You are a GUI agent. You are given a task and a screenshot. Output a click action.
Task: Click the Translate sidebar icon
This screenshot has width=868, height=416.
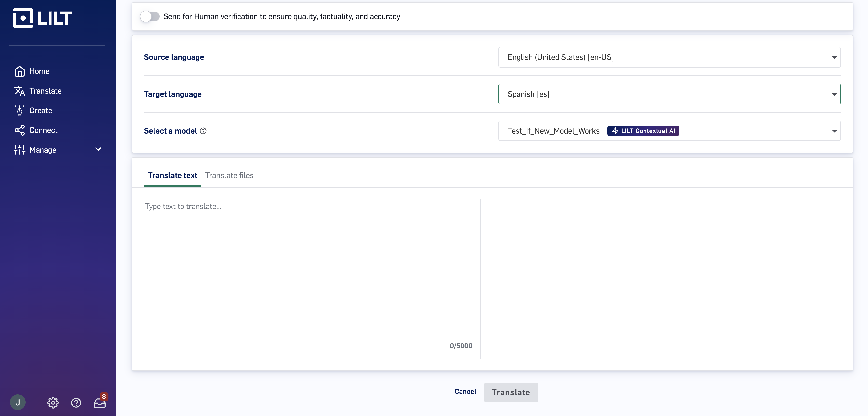pos(20,91)
